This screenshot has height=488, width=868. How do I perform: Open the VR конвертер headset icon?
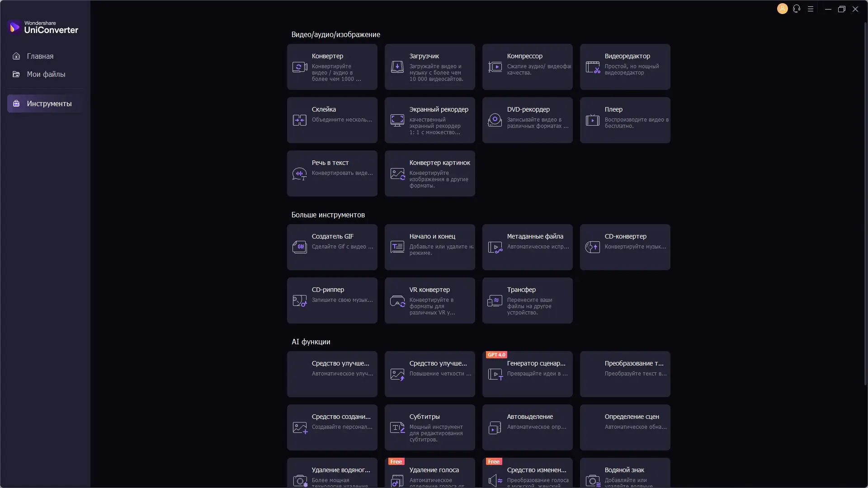[x=397, y=301]
